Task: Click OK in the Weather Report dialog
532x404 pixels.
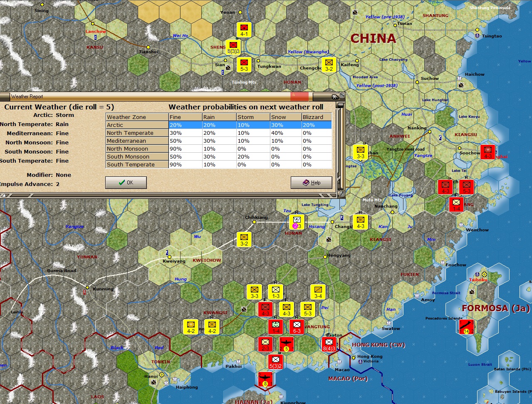Action: tap(126, 182)
